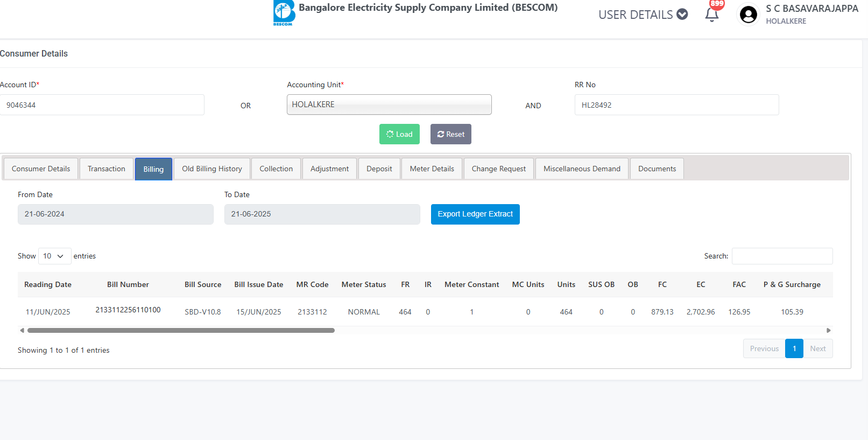
Task: Switch to the Transaction tab
Action: [x=107, y=169]
